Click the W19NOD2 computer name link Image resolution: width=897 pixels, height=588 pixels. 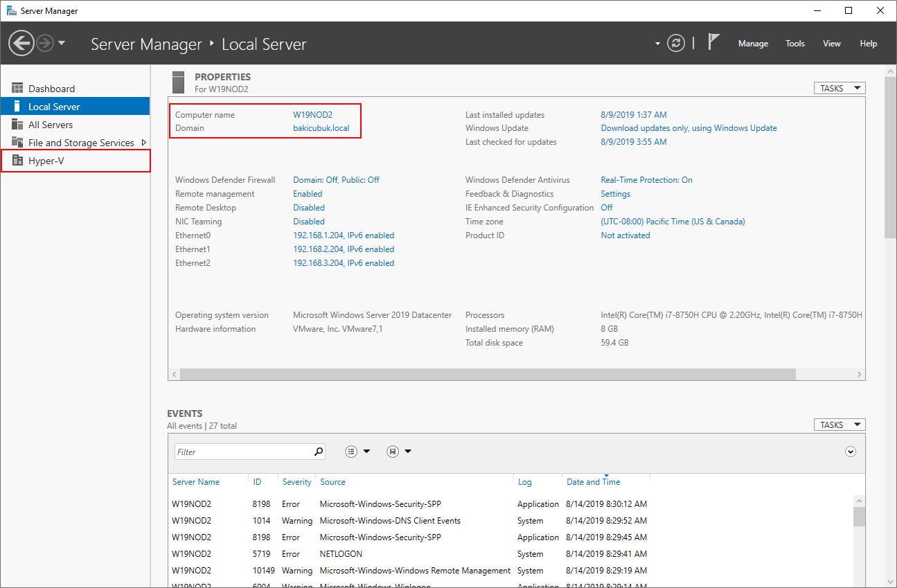312,115
